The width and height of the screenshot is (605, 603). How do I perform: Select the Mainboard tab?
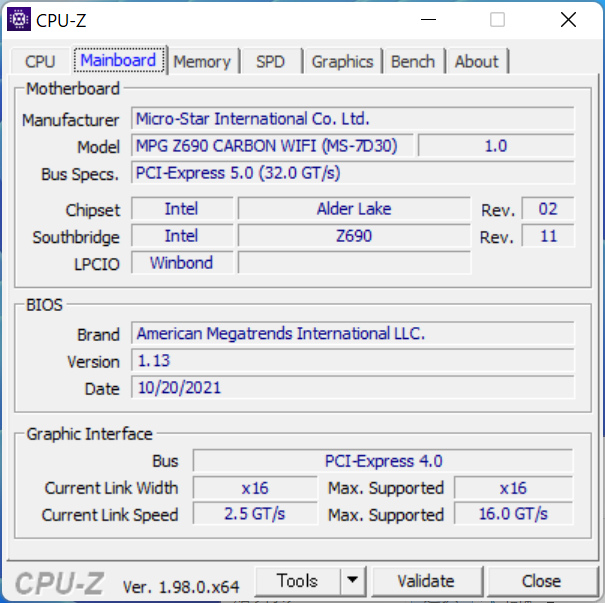tap(119, 60)
